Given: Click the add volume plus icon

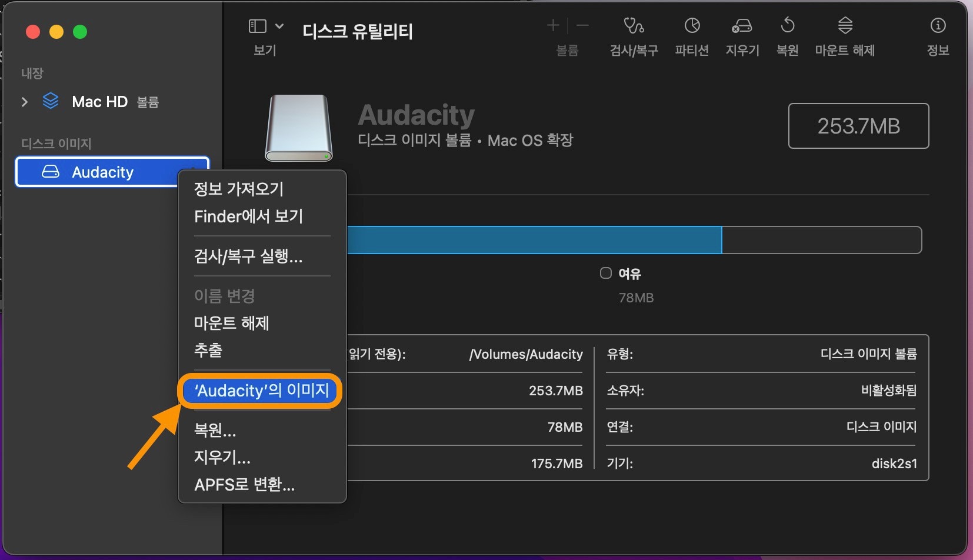Looking at the screenshot, I should pyautogui.click(x=553, y=25).
